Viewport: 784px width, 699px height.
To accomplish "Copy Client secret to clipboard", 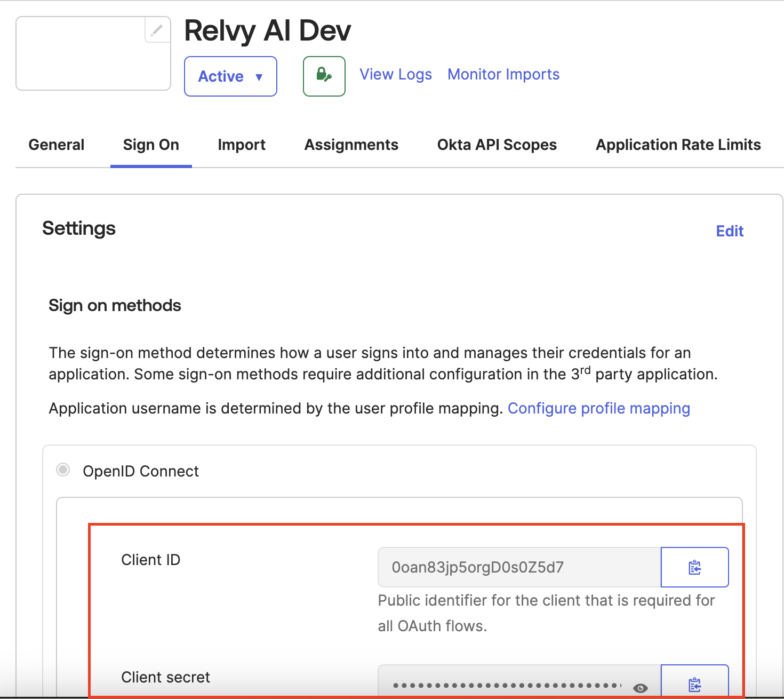I will pos(694,682).
